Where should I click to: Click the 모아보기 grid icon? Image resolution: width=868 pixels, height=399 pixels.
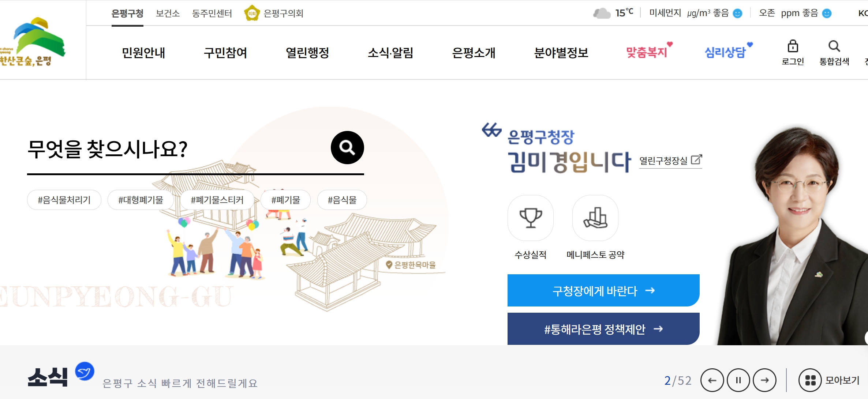[x=811, y=380]
